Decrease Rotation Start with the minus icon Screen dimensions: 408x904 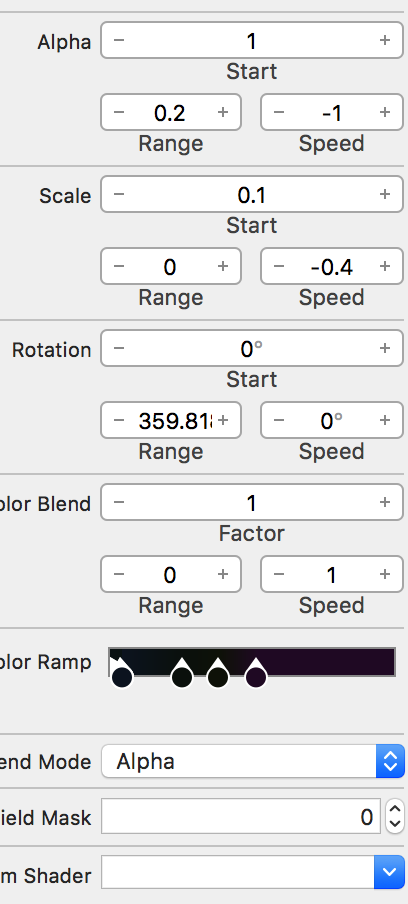click(x=119, y=348)
